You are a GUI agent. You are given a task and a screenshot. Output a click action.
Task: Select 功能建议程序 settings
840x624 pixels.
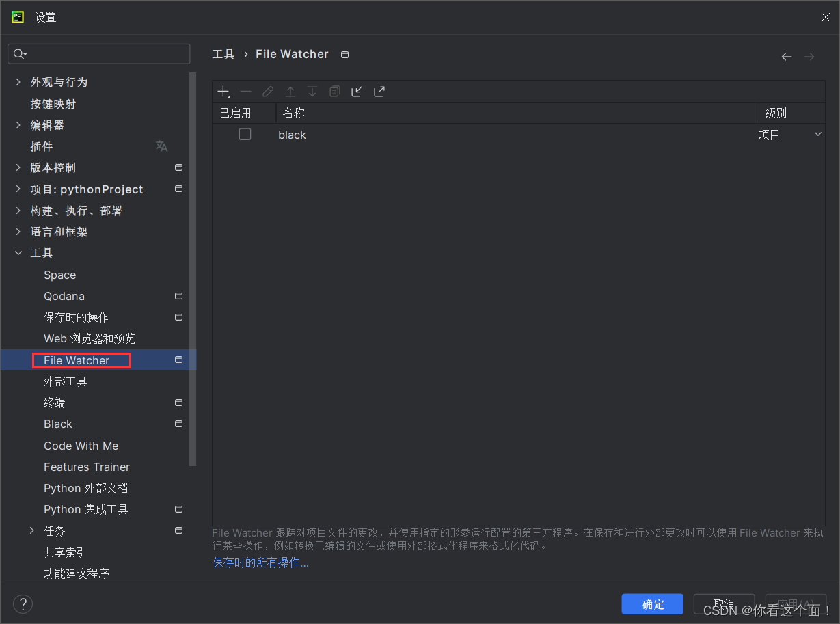click(x=77, y=573)
